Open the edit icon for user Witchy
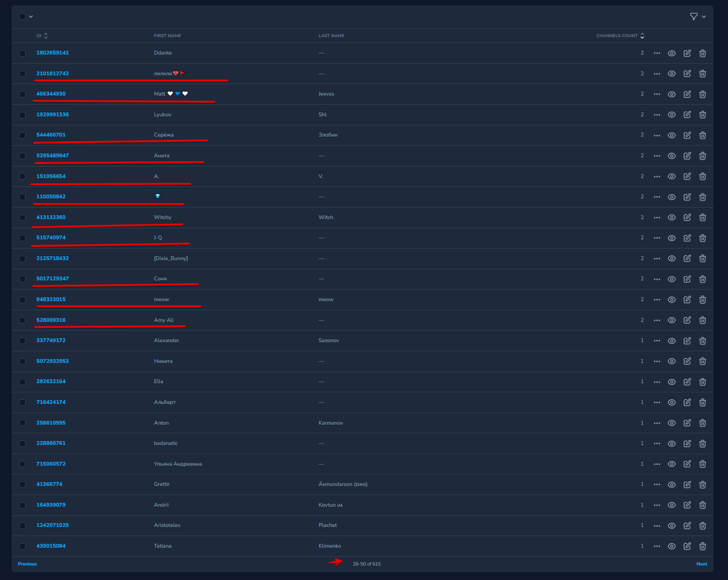 [687, 217]
